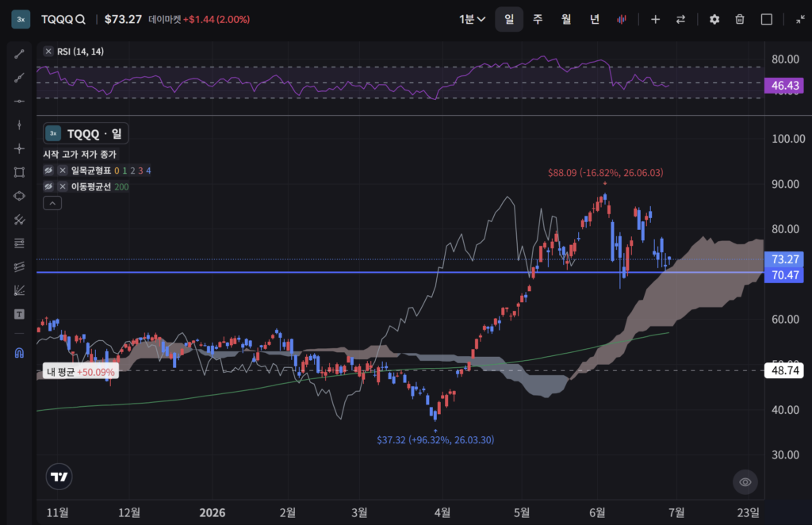Click the $37.32 low price annotation
812x525 pixels.
(435, 439)
